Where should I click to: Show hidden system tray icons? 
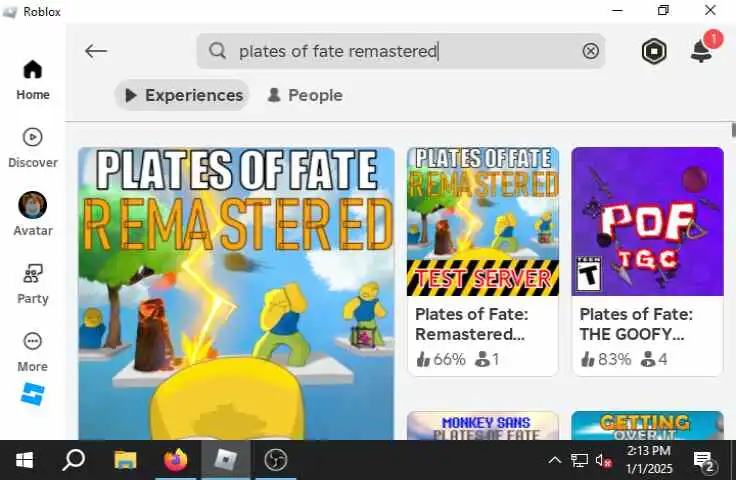pyautogui.click(x=555, y=460)
